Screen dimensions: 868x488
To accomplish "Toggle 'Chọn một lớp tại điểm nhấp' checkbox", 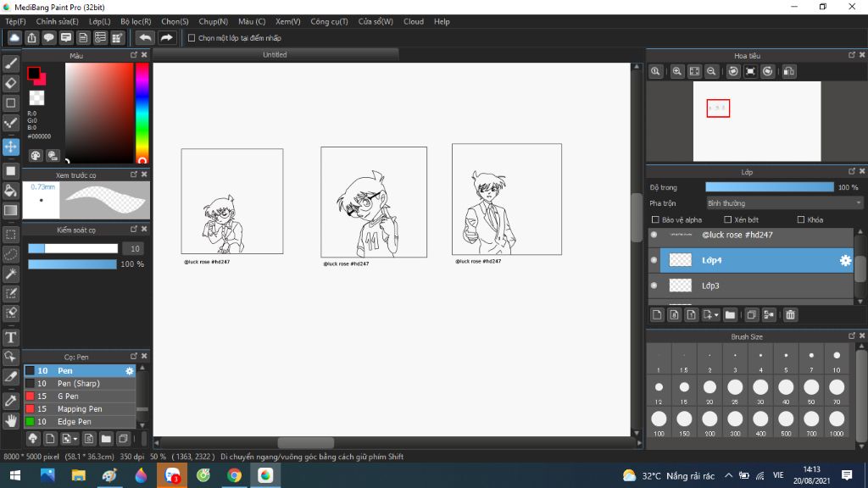I will [x=192, y=38].
